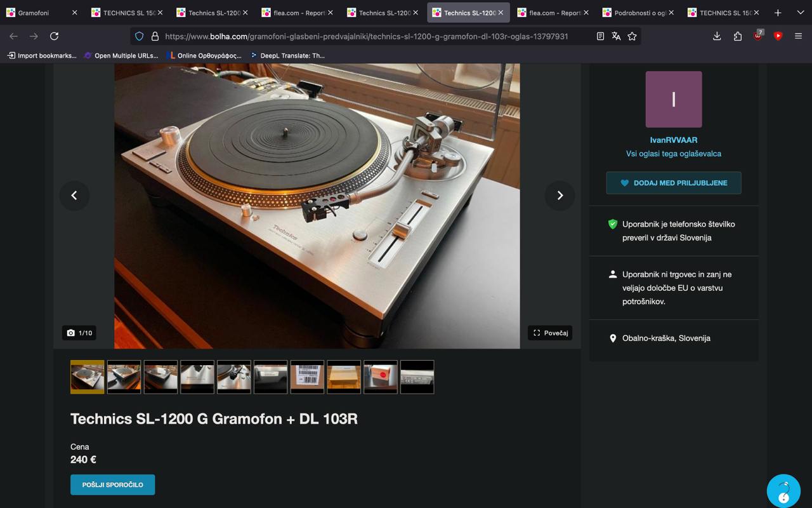Viewport: 812px width, 508px height.
Task: Open a new browser tab
Action: click(778, 13)
